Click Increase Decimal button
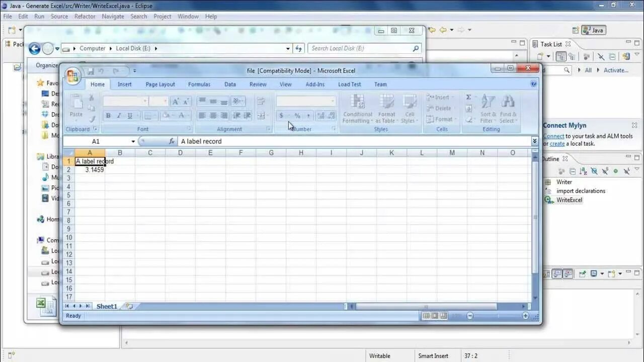This screenshot has height=362, width=644. click(320, 116)
